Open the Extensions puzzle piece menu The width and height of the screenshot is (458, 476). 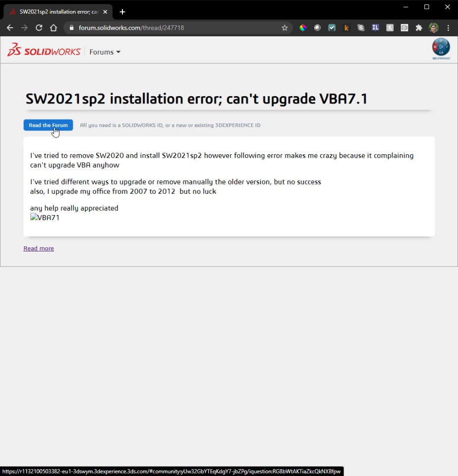coord(419,28)
